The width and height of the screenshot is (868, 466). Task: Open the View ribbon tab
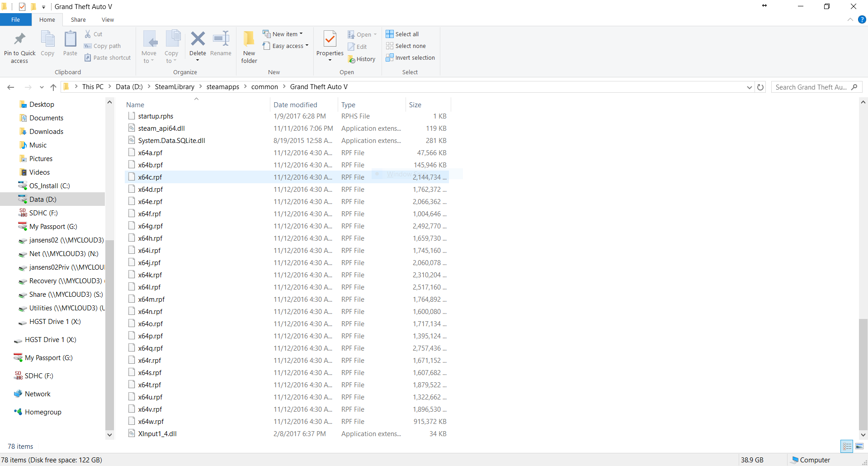coord(108,19)
